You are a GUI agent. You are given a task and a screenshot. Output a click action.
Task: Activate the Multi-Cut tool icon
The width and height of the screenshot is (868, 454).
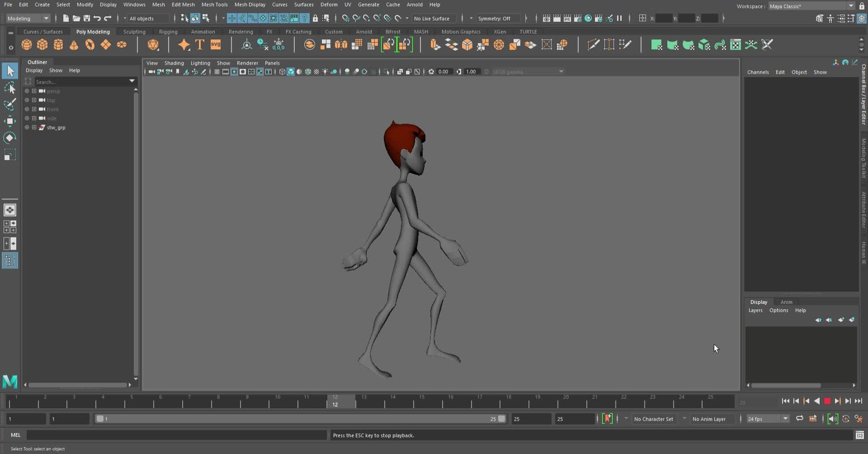(593, 44)
